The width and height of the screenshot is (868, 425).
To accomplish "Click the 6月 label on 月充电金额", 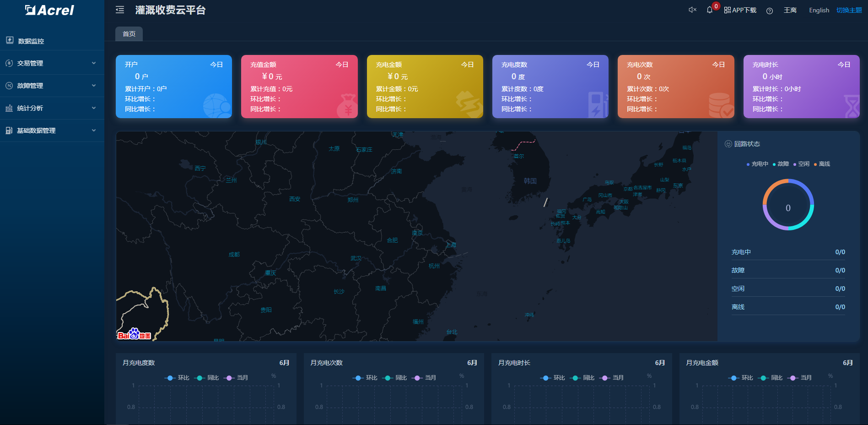I will (848, 363).
